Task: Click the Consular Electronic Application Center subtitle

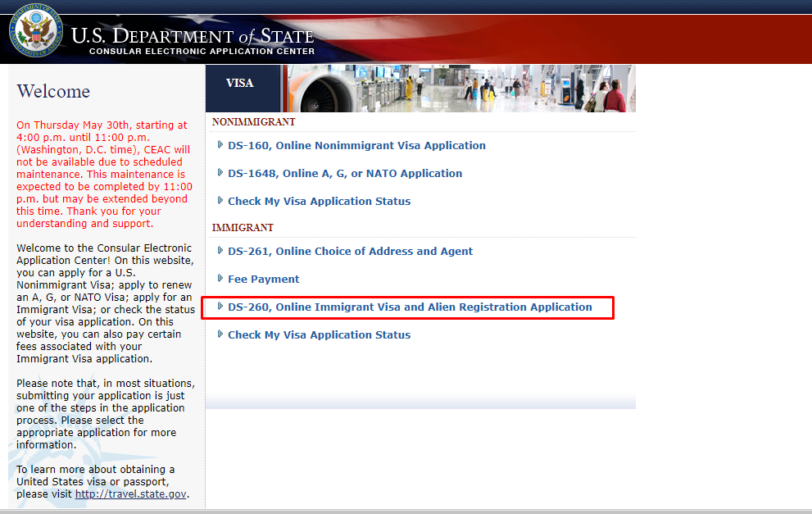Action: [202, 52]
